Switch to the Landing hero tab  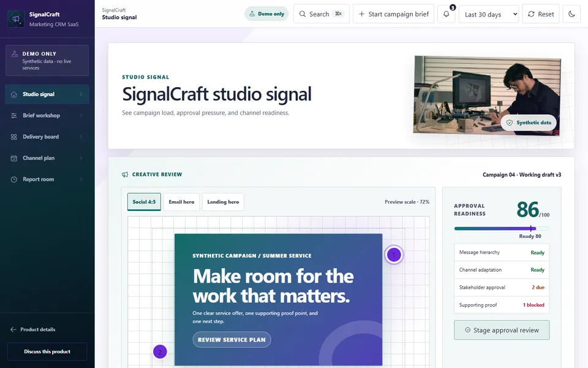tap(223, 202)
